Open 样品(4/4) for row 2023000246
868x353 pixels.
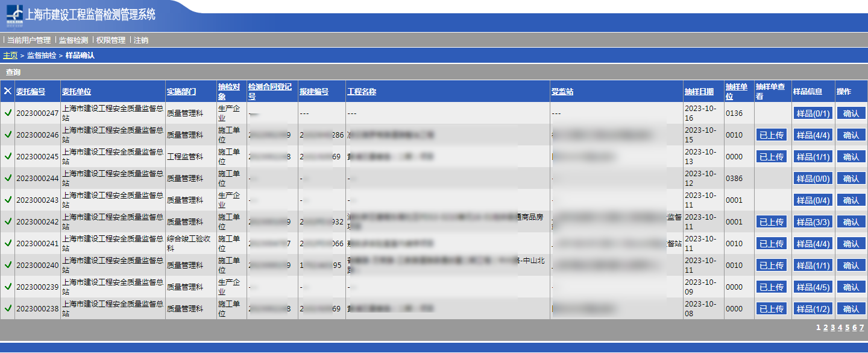(x=813, y=135)
